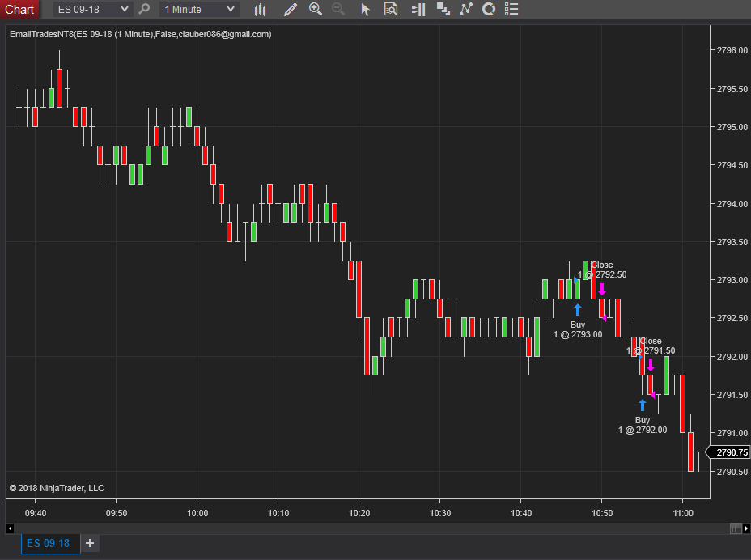Switch to the ES 09-18 tab
This screenshot has height=560, width=751.
coord(50,543)
